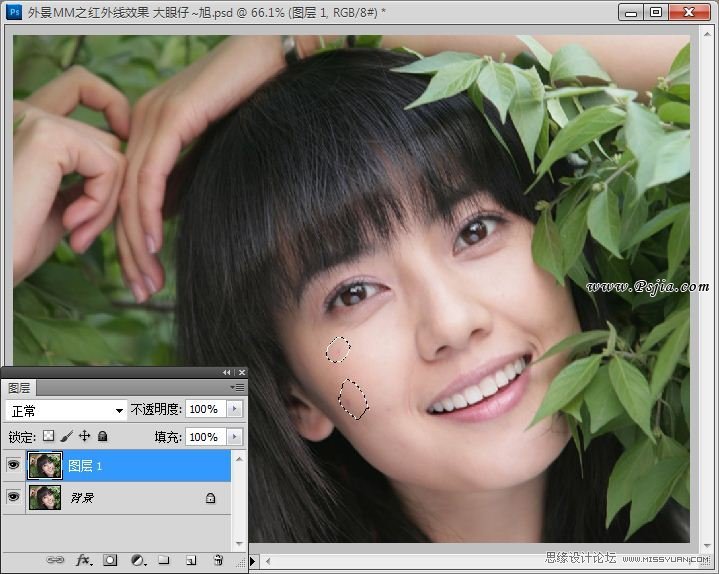
Task: Click the link layers chain icon
Action: (x=55, y=560)
